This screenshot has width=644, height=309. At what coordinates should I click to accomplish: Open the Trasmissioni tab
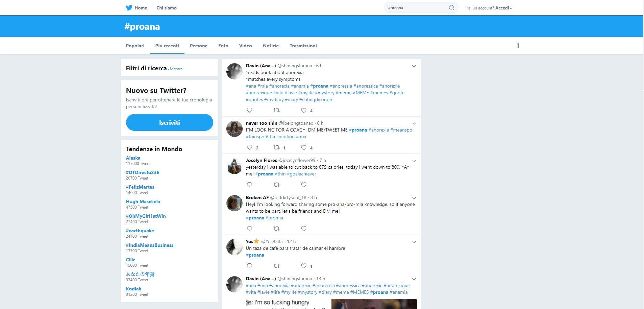(x=303, y=46)
